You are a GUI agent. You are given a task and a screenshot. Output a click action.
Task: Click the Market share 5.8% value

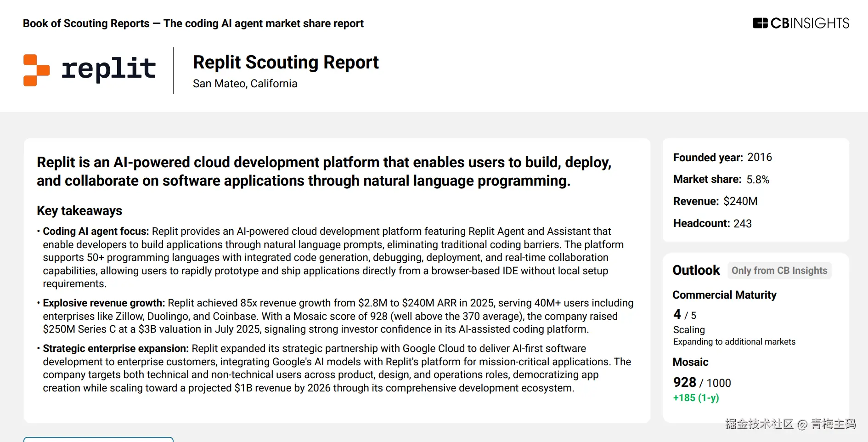click(x=757, y=180)
